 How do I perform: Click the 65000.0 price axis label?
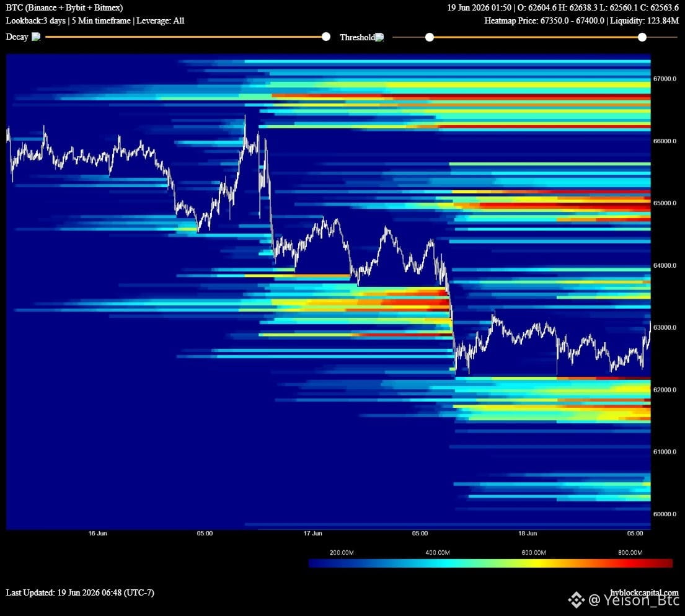665,203
